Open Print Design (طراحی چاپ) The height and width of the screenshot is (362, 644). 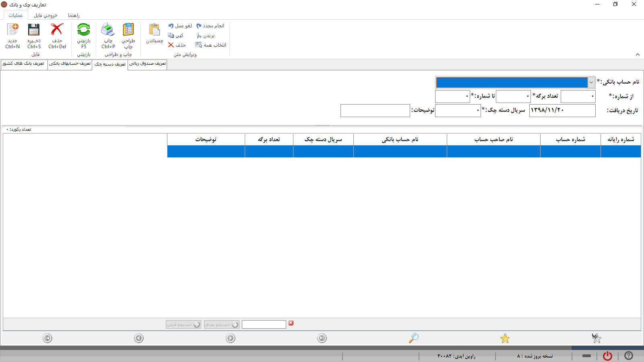[128, 31]
